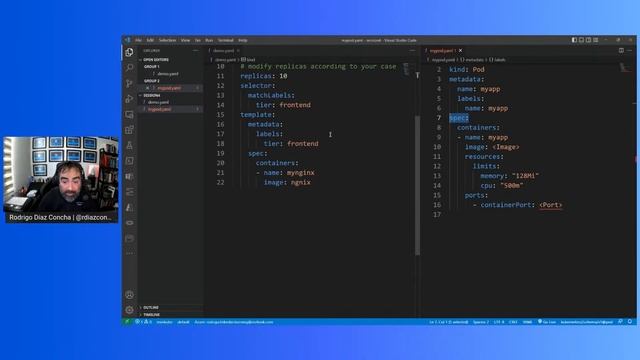Open the Selection menu
Screen dimensions: 640x360
167,40
